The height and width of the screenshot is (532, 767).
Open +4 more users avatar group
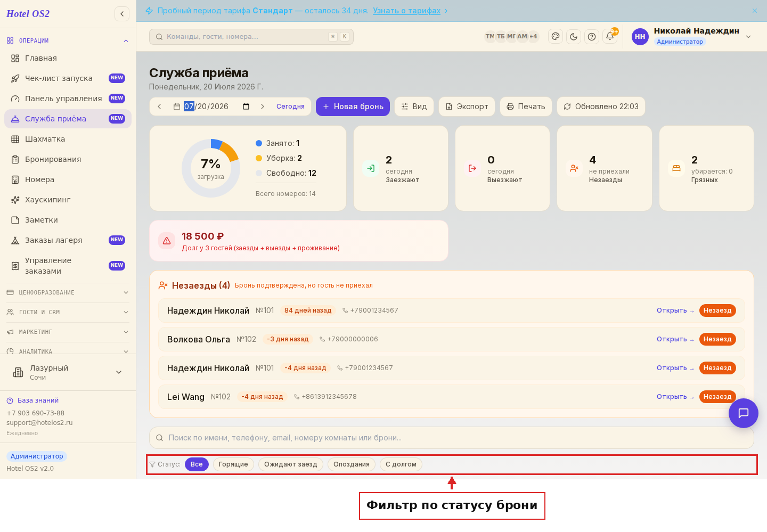pos(533,36)
